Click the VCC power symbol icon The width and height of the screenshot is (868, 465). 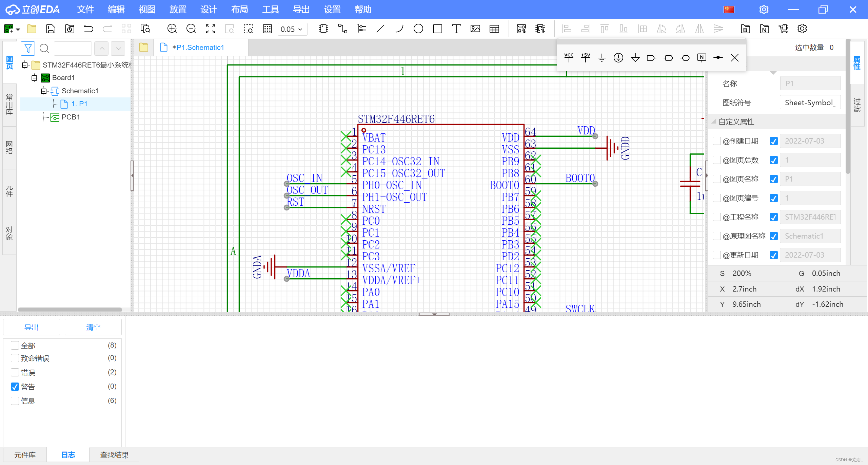(569, 58)
